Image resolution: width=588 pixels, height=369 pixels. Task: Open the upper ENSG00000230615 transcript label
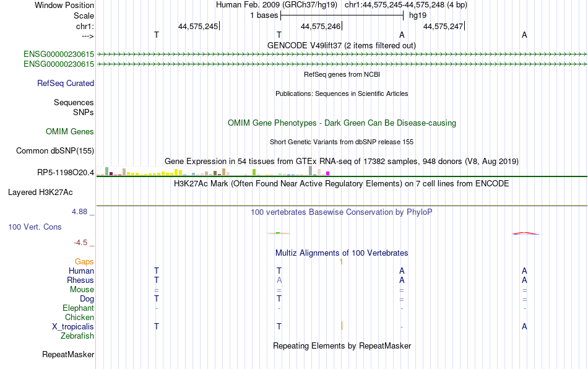59,54
